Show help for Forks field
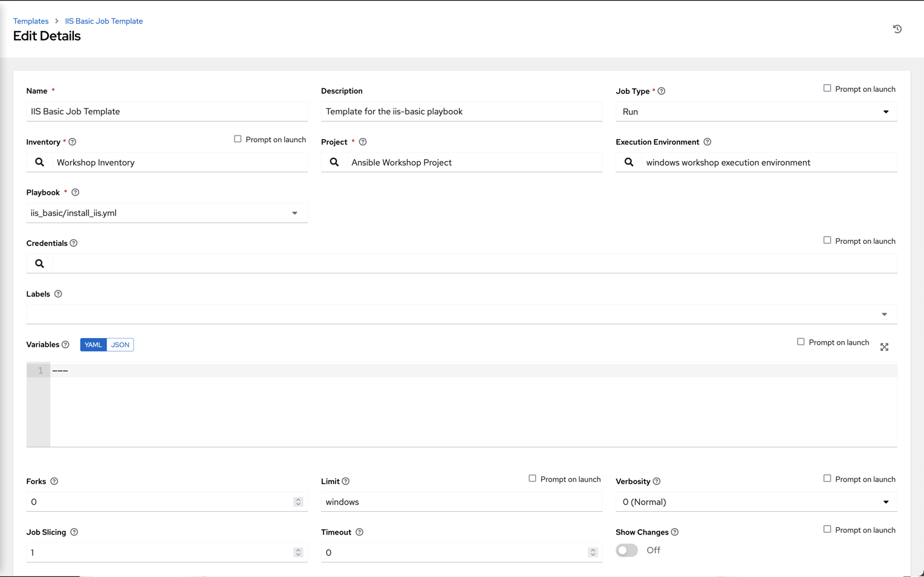The width and height of the screenshot is (924, 577). pyautogui.click(x=54, y=481)
